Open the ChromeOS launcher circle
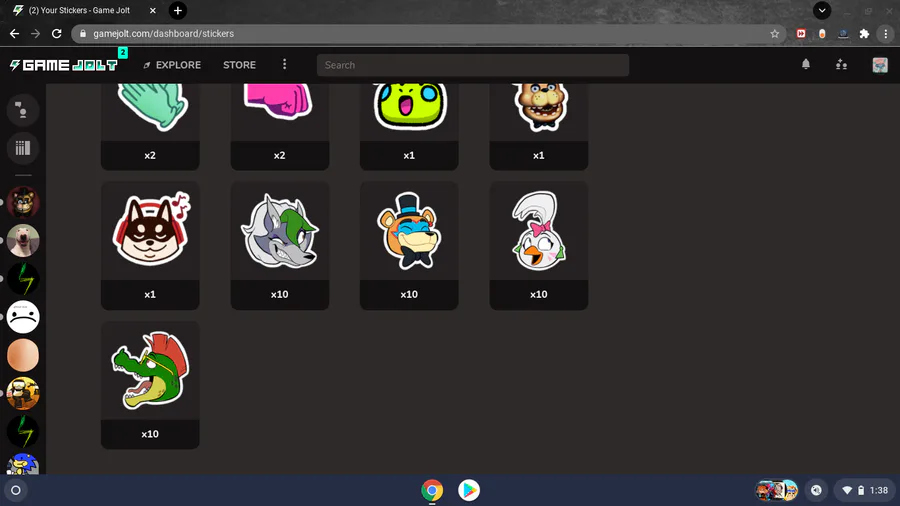The height and width of the screenshot is (506, 900). (16, 491)
